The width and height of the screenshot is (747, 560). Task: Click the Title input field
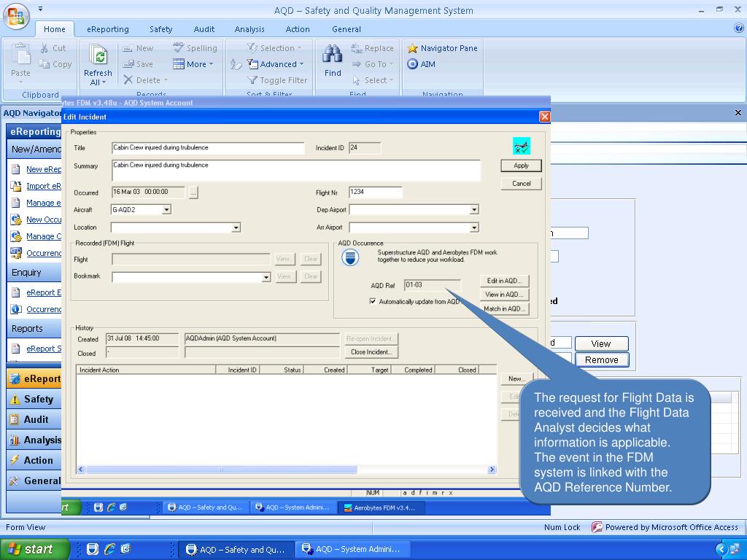208,148
